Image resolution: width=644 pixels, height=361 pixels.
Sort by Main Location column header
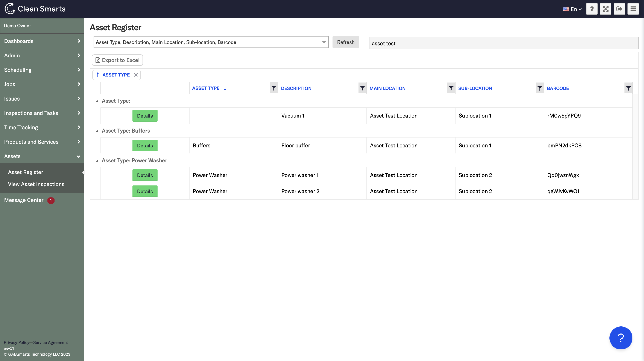click(387, 88)
